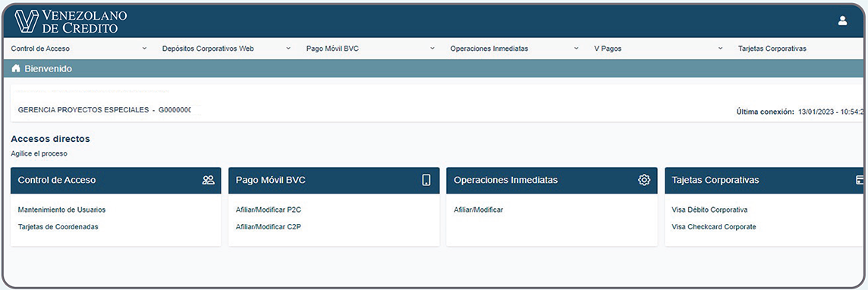The image size is (868, 290).
Task: Click the gear icon on Operaciones Inmediatas card
Action: click(x=644, y=180)
